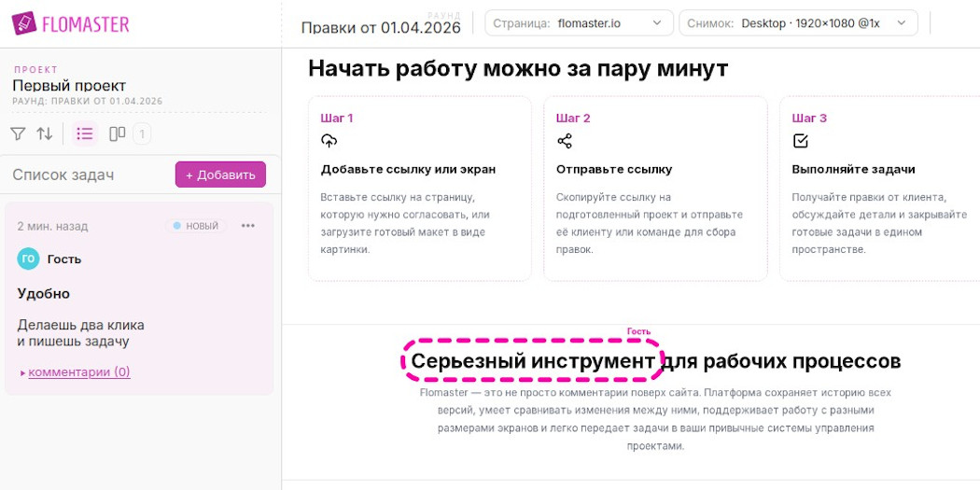Open the filter tasks icon
Viewport: 980px width, 490px height.
(18, 133)
